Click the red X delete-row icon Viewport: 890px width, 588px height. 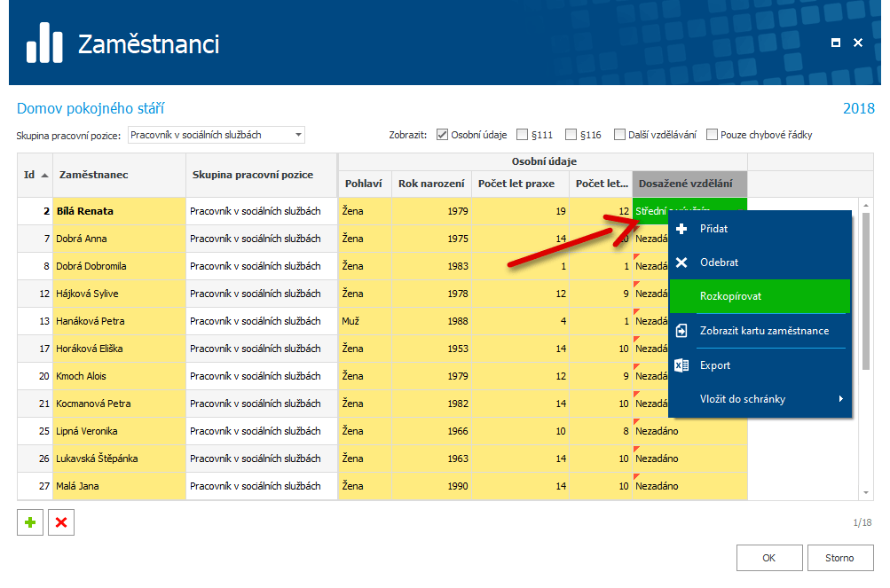coord(61,522)
